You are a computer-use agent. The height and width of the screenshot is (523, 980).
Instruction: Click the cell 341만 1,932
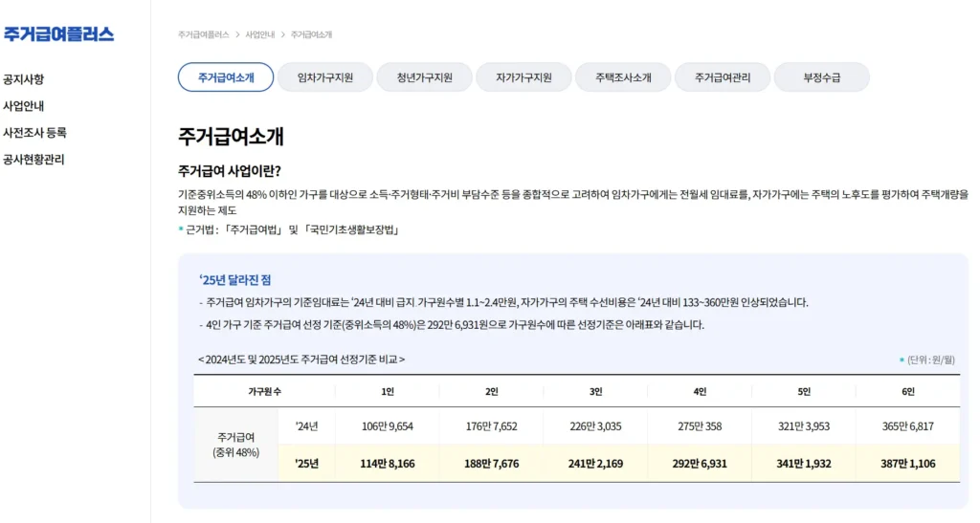(x=804, y=464)
